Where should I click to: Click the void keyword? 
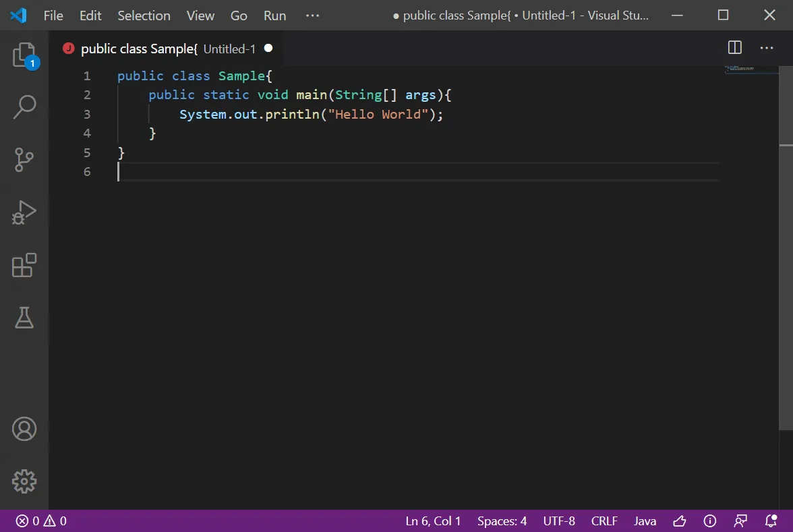[272, 95]
